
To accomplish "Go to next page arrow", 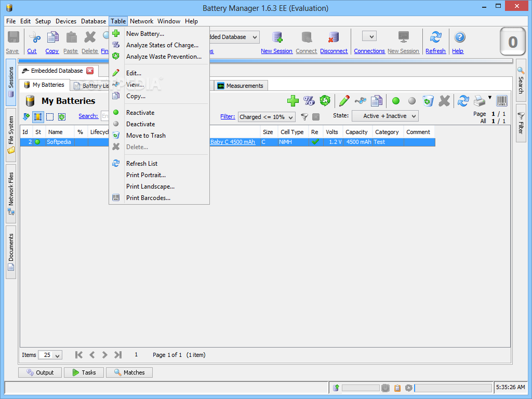I will coord(105,355).
